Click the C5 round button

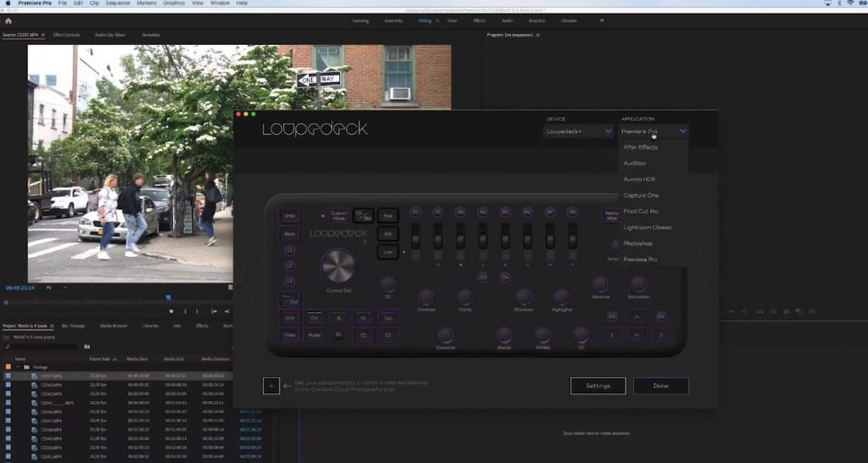[612, 317]
